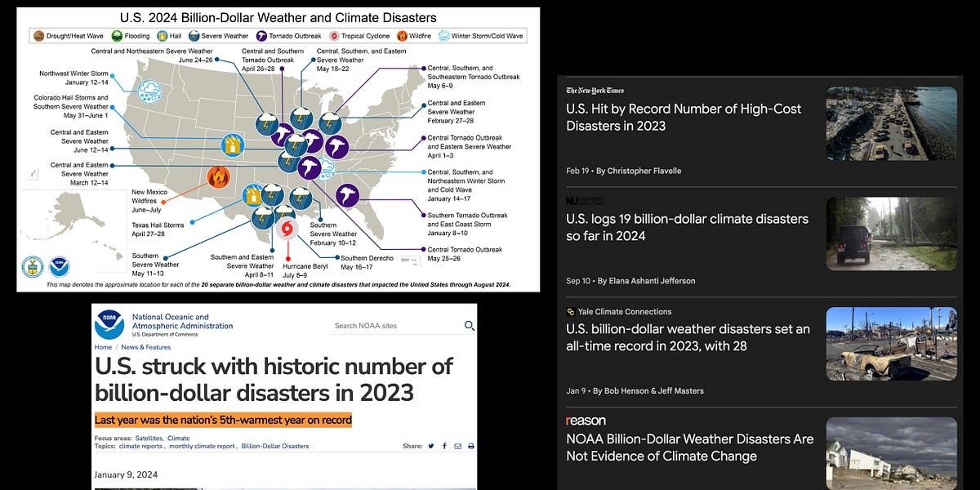
Task: Share the article via the Twitter icon
Action: (x=431, y=446)
